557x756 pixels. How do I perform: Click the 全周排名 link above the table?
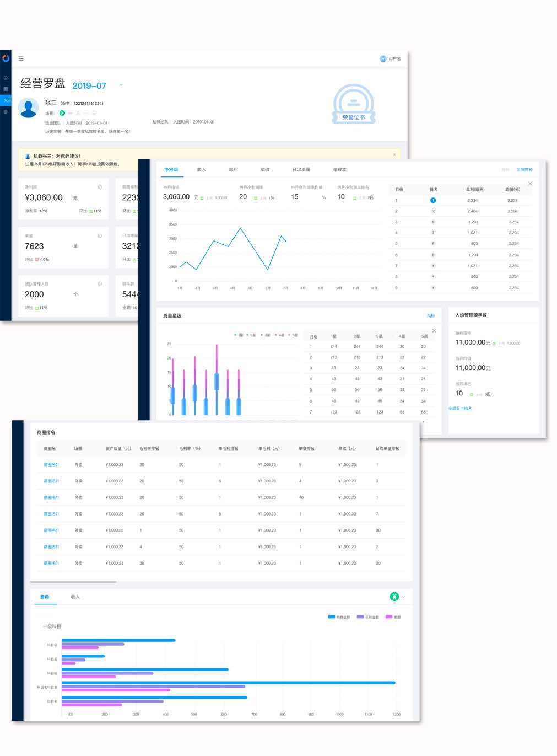tap(524, 170)
